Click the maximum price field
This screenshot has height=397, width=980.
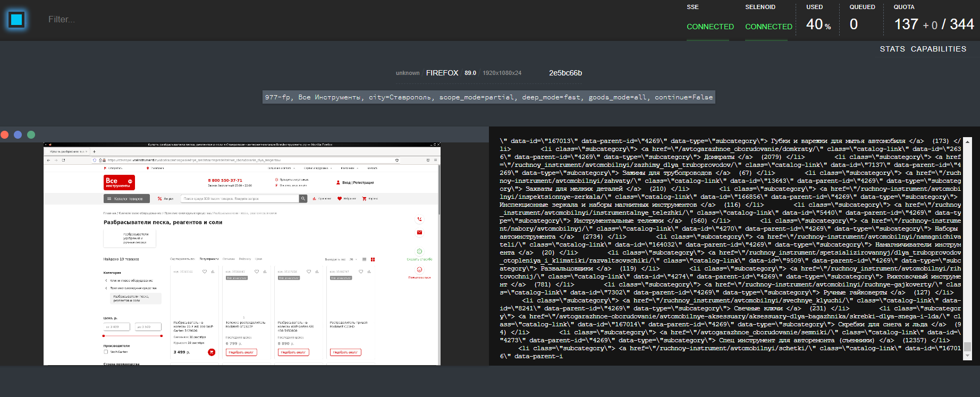point(148,327)
